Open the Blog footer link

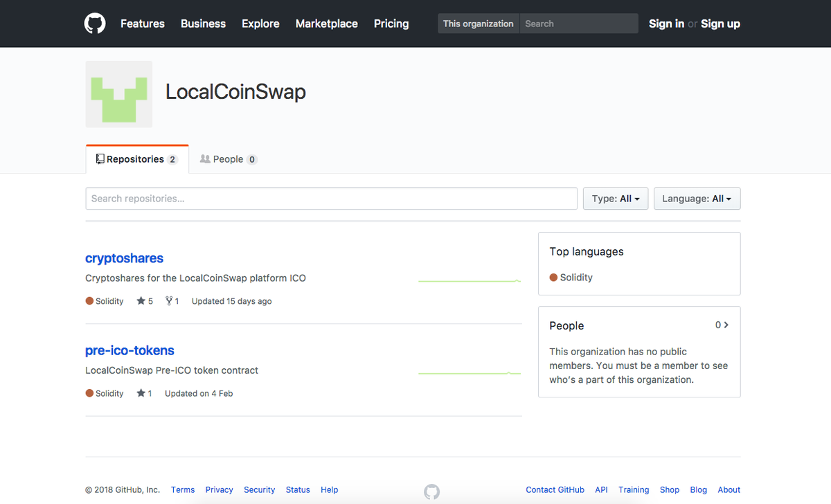(699, 489)
